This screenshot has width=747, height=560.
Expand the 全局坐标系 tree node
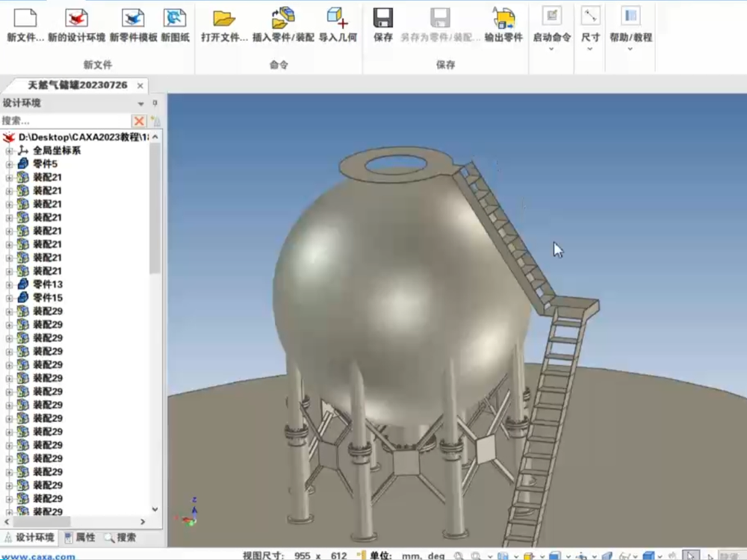[x=10, y=151]
